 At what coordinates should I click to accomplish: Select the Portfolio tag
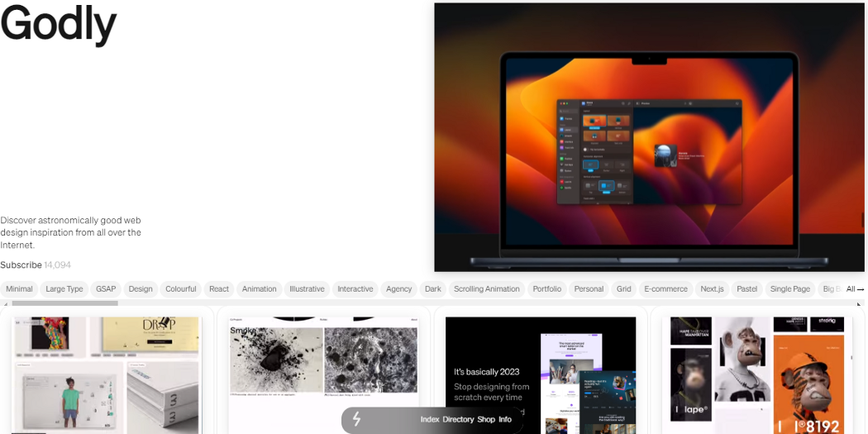(x=547, y=289)
